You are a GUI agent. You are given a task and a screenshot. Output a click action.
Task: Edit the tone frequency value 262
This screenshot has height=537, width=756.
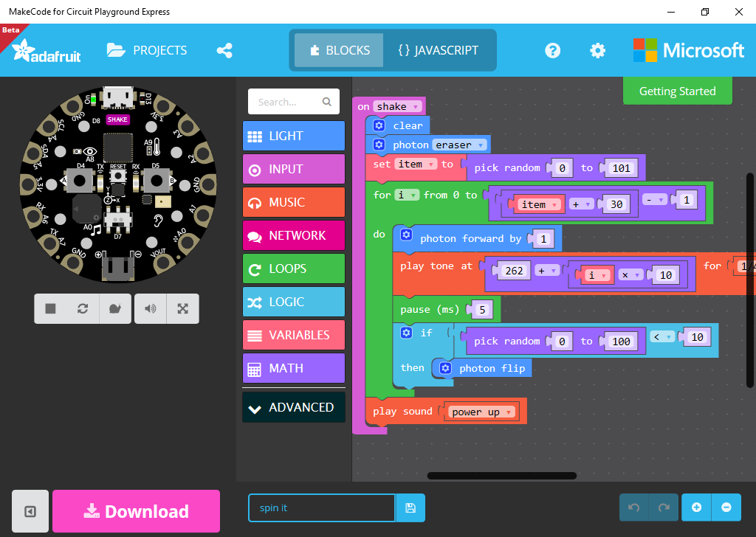pyautogui.click(x=514, y=271)
